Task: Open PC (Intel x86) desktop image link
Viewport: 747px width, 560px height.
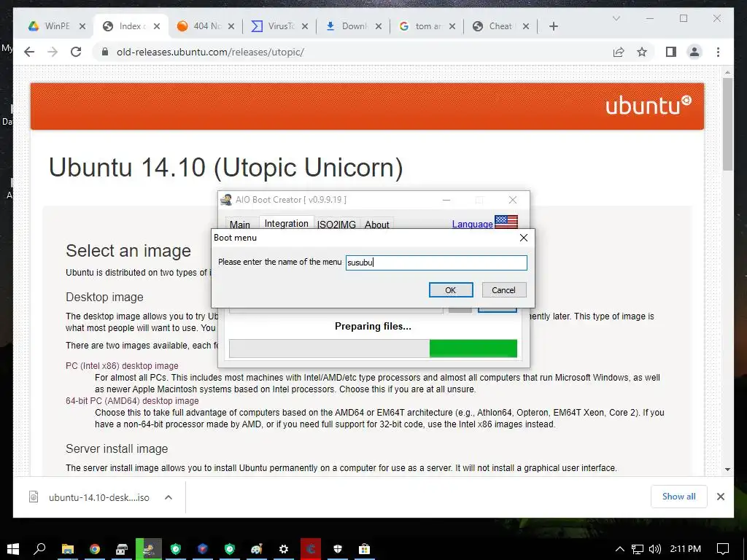Action: (122, 366)
